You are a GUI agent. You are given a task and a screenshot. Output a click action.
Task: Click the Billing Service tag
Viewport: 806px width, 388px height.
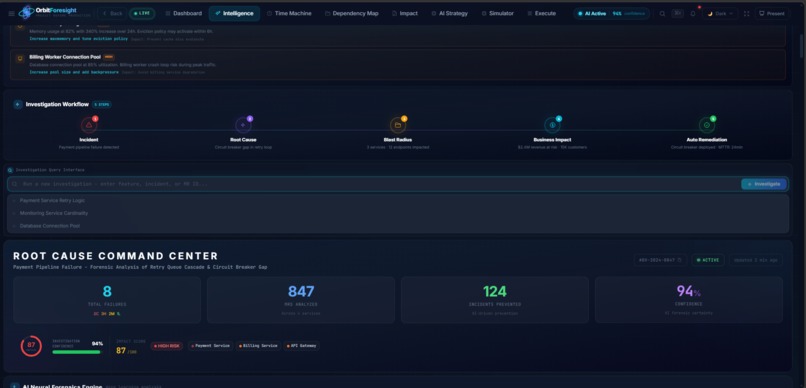pyautogui.click(x=258, y=346)
